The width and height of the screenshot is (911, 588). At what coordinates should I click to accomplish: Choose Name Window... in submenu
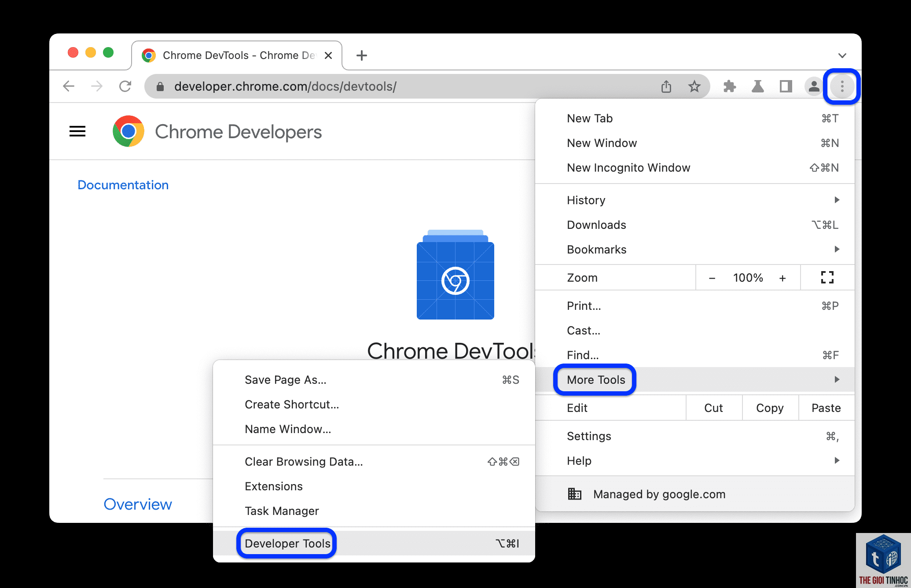[x=374, y=429]
